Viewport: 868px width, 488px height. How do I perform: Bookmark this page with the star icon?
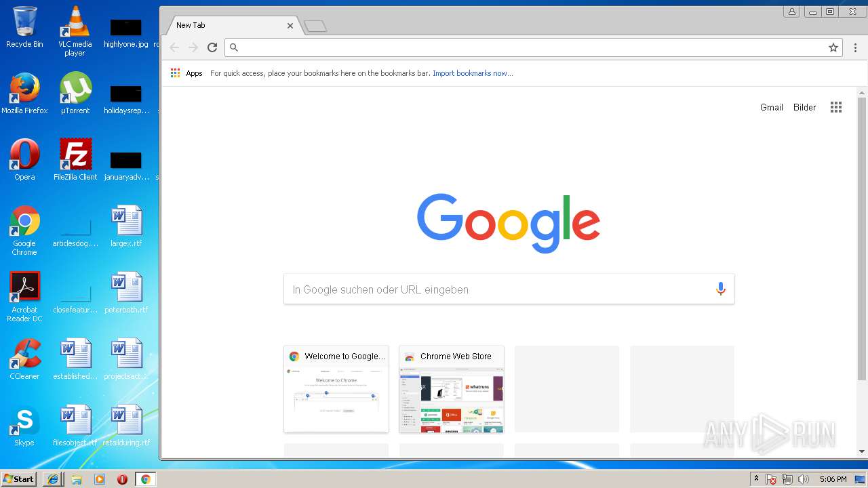point(833,47)
